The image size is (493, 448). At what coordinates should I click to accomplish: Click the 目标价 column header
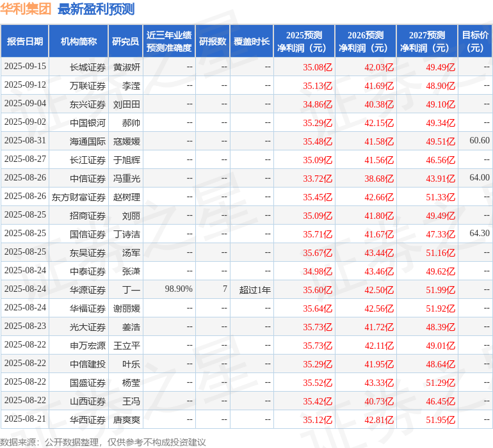475,42
